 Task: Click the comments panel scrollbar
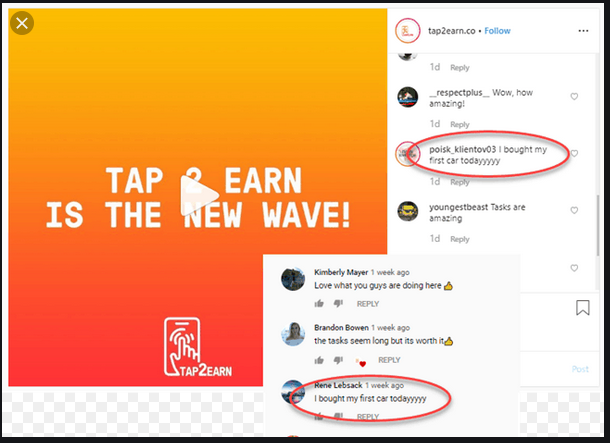[598, 226]
